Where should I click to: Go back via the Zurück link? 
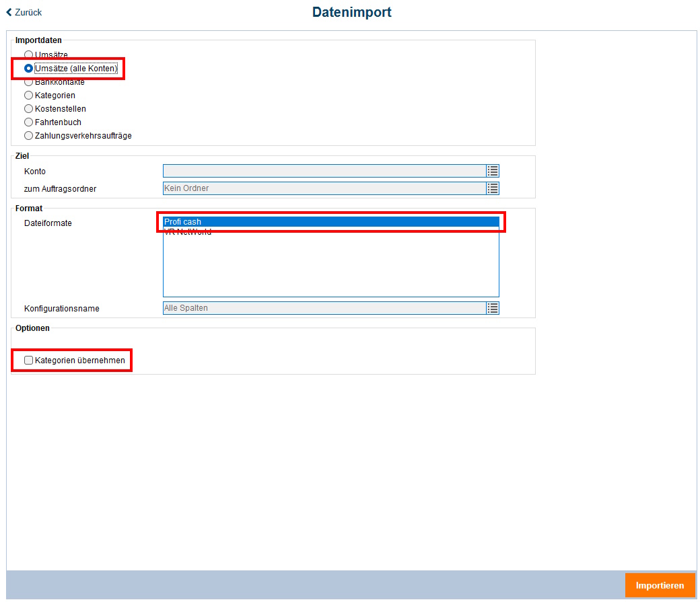[28, 12]
